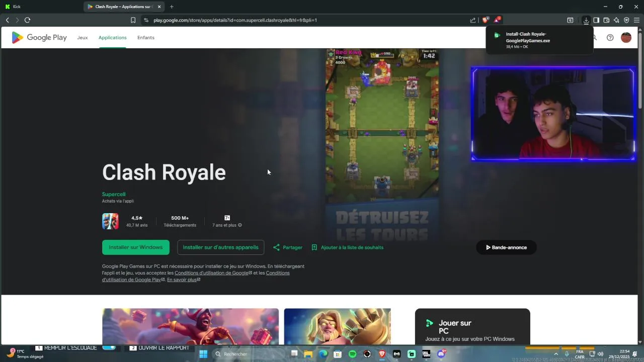Close the Clash Royale browser tab

click(159, 7)
